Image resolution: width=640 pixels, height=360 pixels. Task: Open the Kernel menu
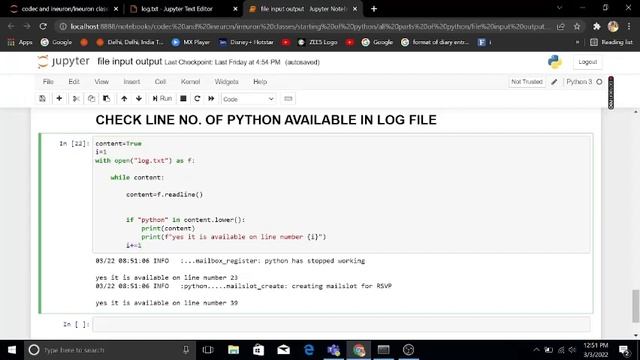pyautogui.click(x=190, y=82)
